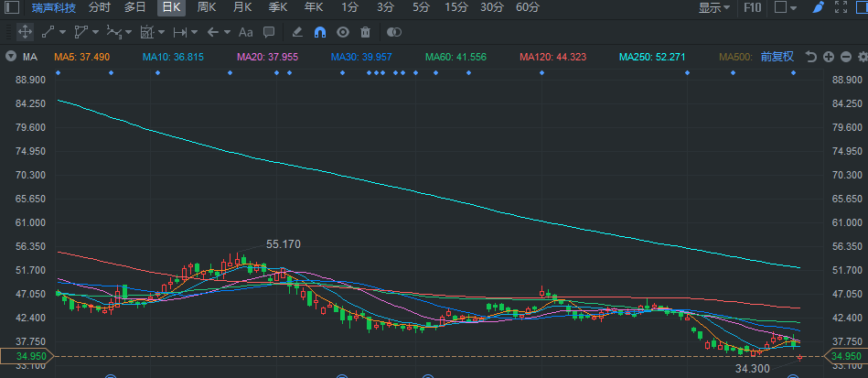The image size is (868, 378).
Task: Select the arrow marker tool
Action: (x=213, y=32)
